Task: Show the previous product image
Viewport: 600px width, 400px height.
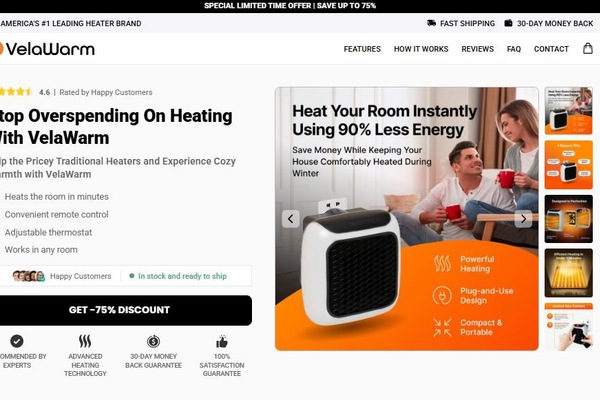Action: (x=290, y=219)
